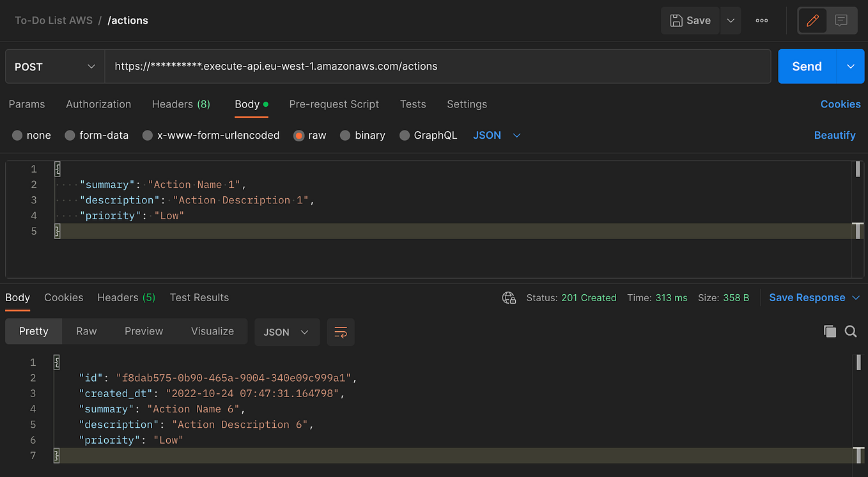Screen dimensions: 868x477
Task: Open request edit mode with the pencil icon
Action: coord(812,20)
